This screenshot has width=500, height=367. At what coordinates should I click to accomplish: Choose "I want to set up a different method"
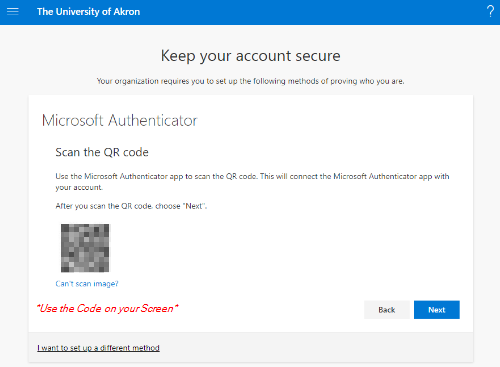(98, 348)
